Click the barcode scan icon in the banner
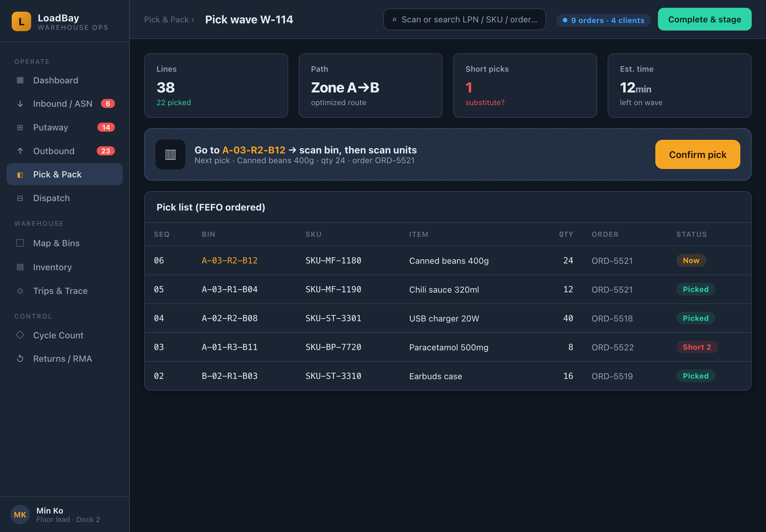 [170, 154]
